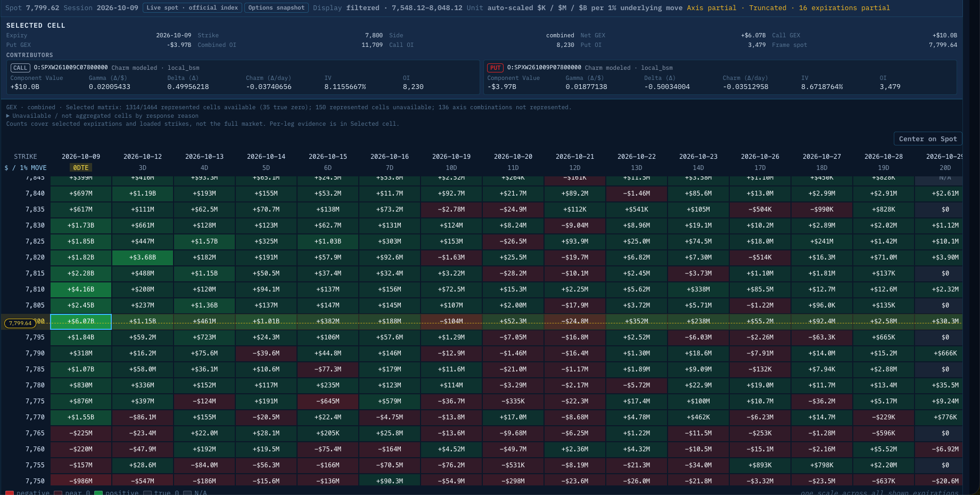Click the red negative legend swatch
Screen dimensions: 980x495
[10, 493]
